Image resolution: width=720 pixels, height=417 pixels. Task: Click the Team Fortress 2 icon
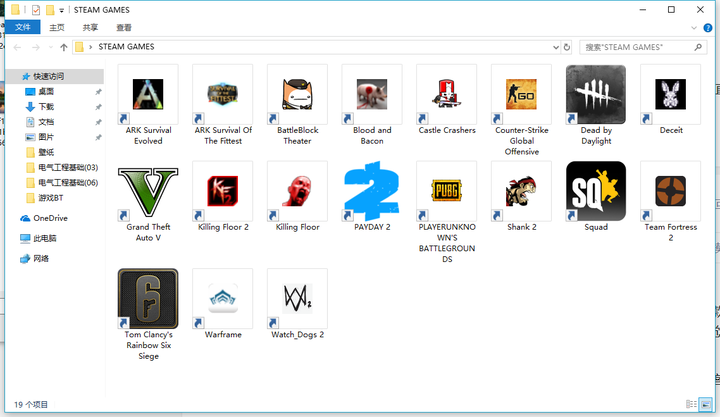670,191
